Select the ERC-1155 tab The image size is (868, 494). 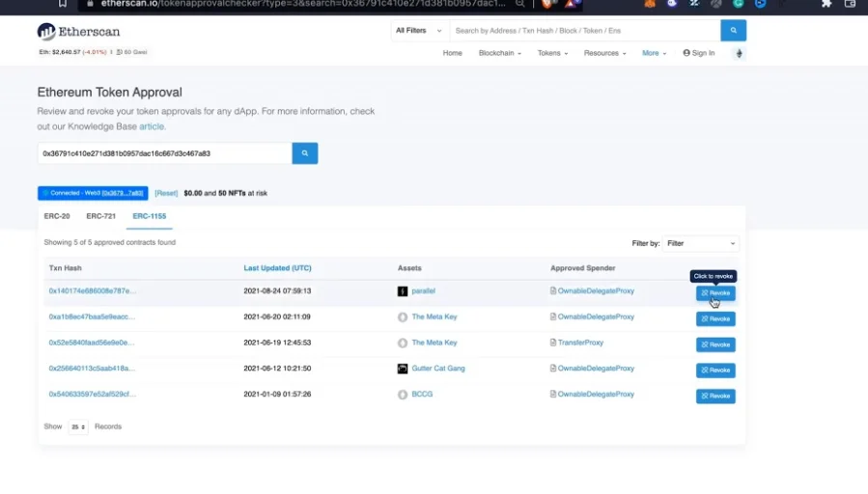(150, 216)
